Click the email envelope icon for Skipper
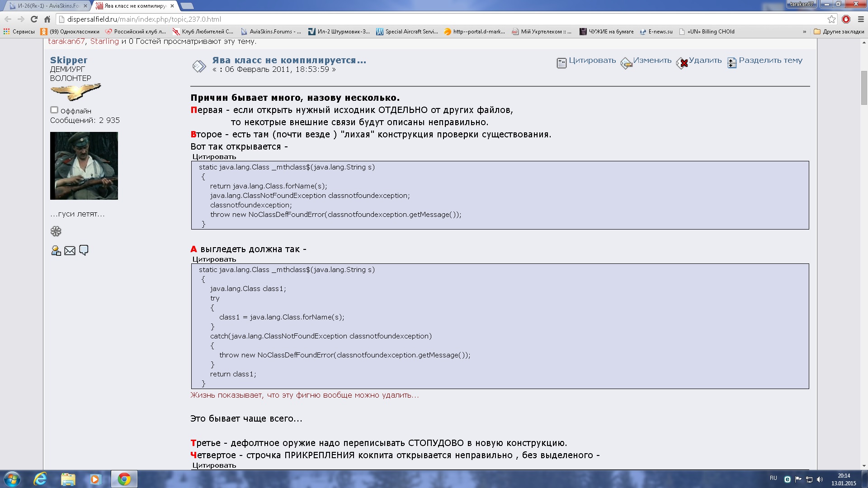 pyautogui.click(x=70, y=251)
